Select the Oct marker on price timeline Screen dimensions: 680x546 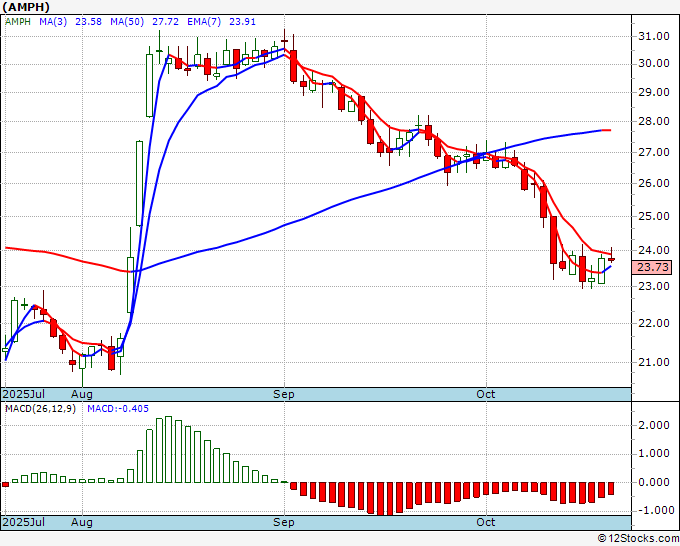[485, 394]
